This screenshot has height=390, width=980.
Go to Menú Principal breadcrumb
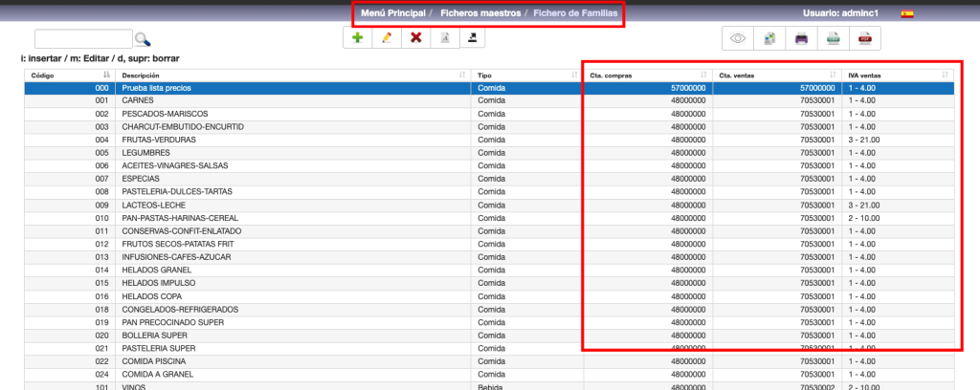[393, 14]
